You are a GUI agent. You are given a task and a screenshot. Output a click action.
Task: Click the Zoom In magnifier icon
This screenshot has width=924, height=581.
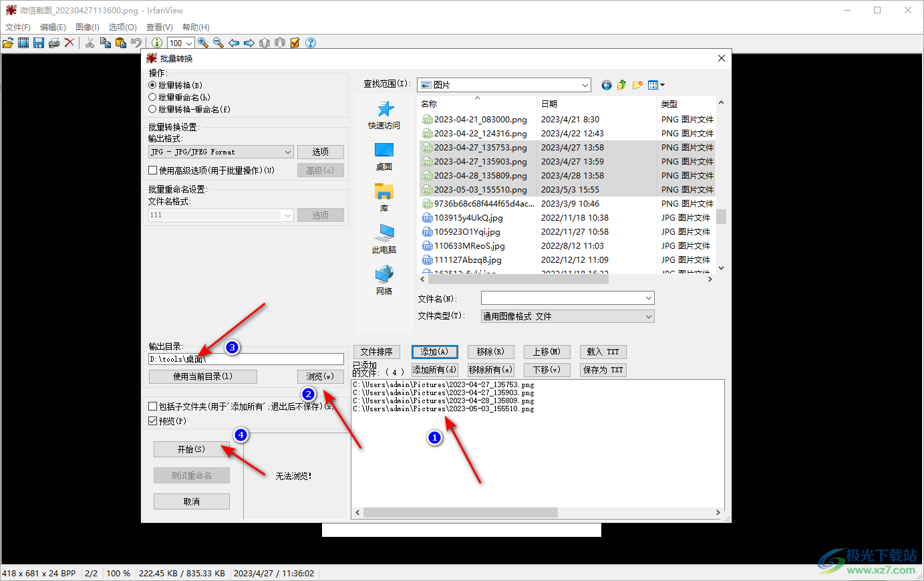coord(203,43)
